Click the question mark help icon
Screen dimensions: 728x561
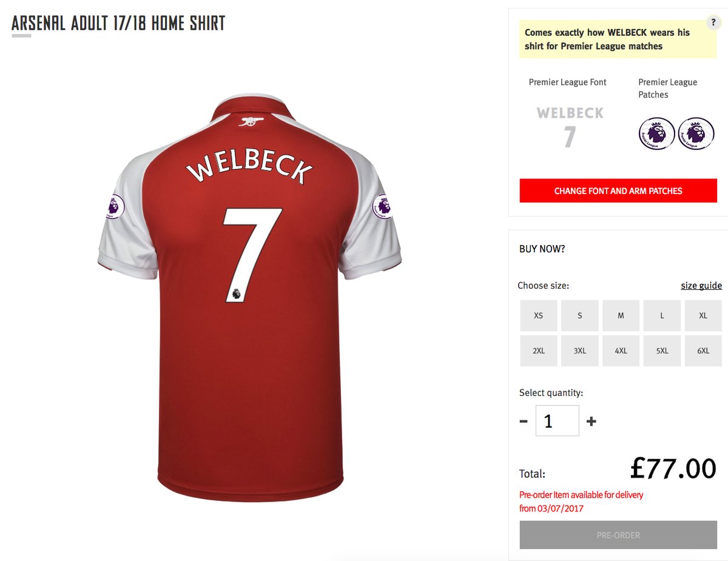(x=713, y=22)
